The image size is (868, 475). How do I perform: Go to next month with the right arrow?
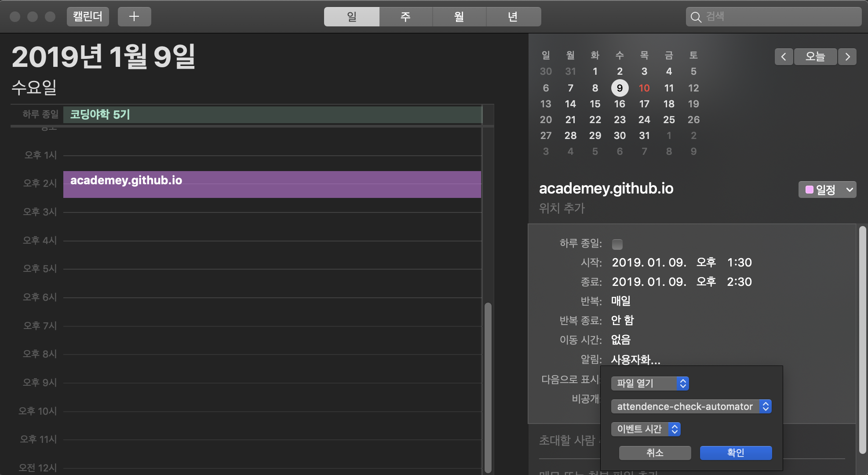click(847, 57)
